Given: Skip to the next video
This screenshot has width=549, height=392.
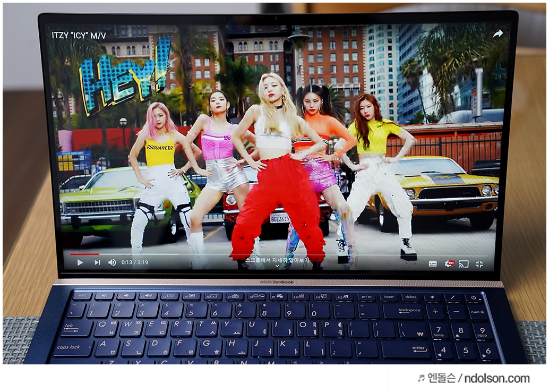Looking at the screenshot, I should point(97,262).
